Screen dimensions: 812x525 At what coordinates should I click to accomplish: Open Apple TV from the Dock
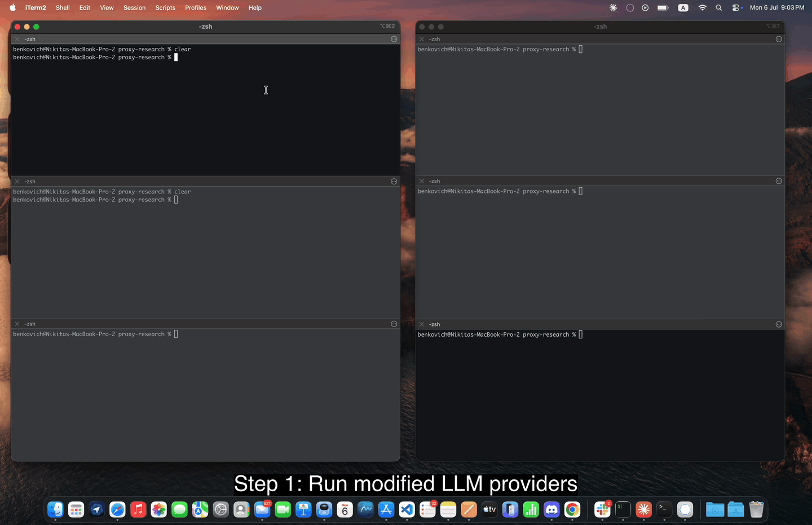tap(489, 510)
